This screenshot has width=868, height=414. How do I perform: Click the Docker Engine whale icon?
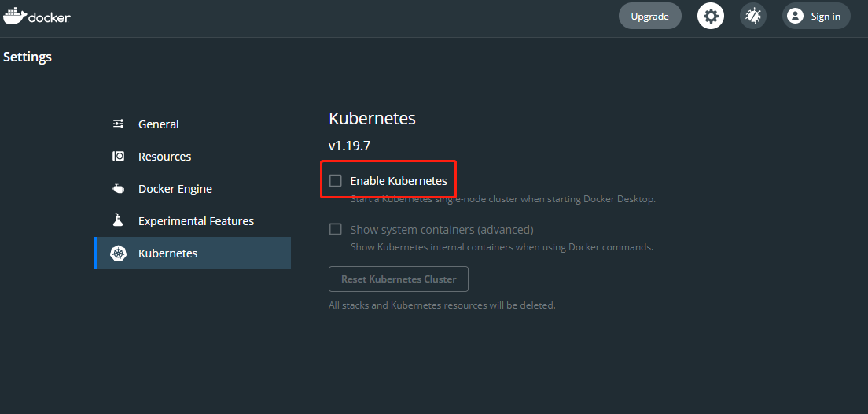coord(119,189)
